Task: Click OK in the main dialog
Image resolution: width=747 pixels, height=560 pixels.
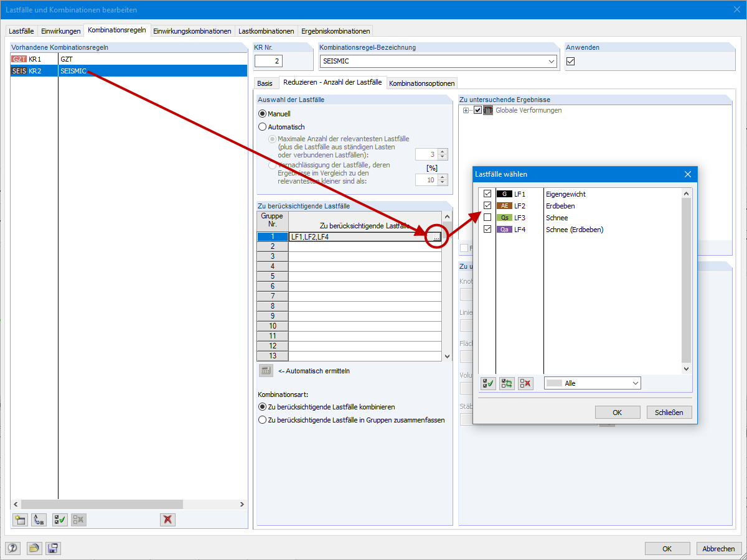Action: coord(667,548)
